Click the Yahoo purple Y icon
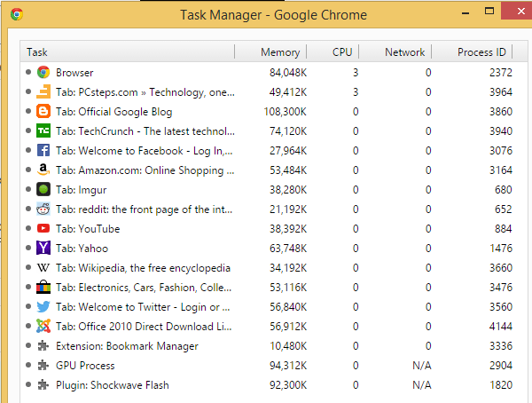532x403 pixels. pyautogui.click(x=43, y=248)
